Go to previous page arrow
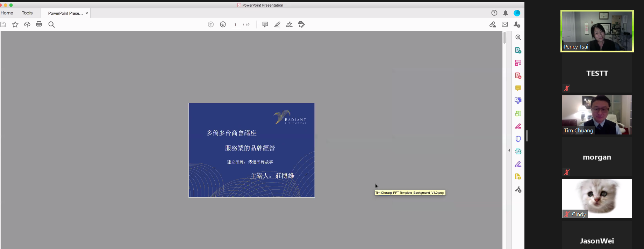This screenshot has width=644, height=249. coord(211,24)
